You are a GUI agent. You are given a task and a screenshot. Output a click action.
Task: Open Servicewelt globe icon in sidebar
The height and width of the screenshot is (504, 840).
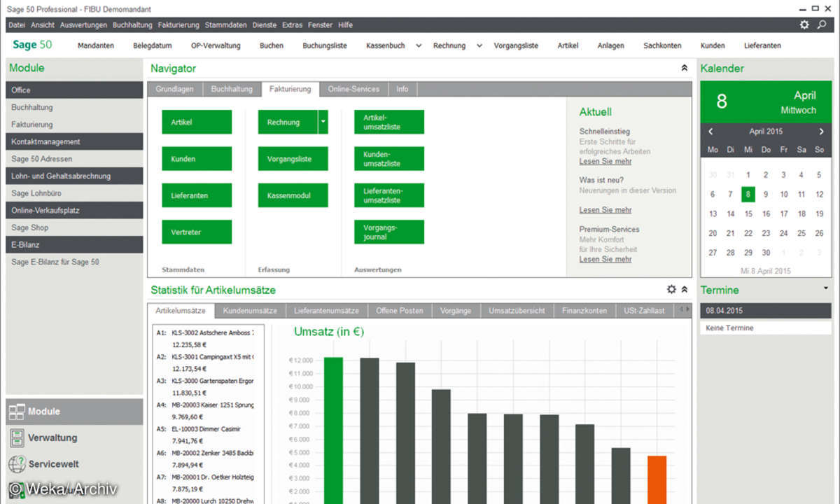(17, 464)
